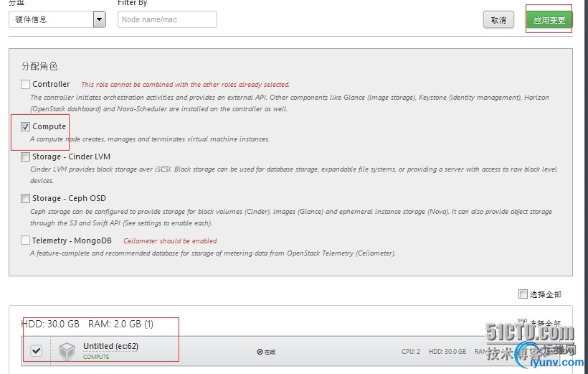Focus the Node name/mac filter field

[167, 19]
